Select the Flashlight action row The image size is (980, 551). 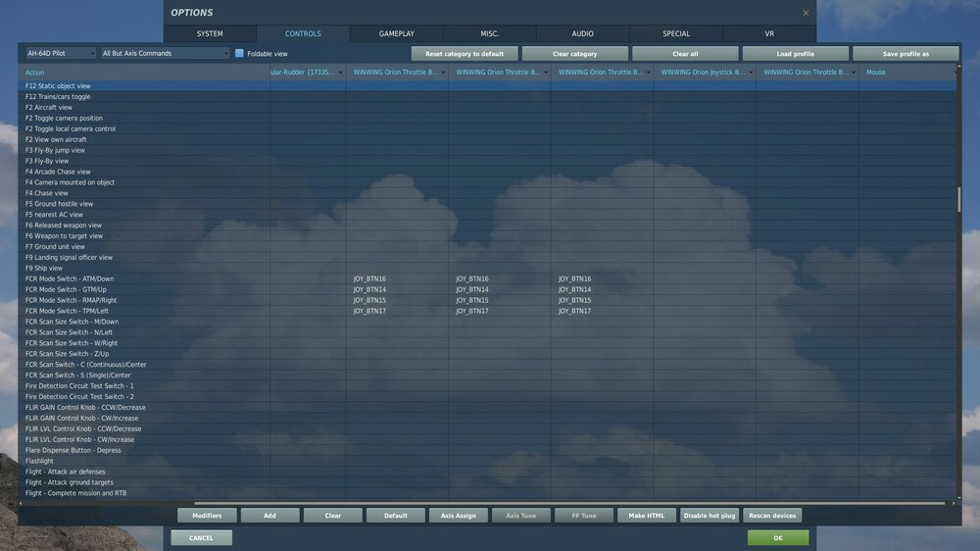coord(487,461)
